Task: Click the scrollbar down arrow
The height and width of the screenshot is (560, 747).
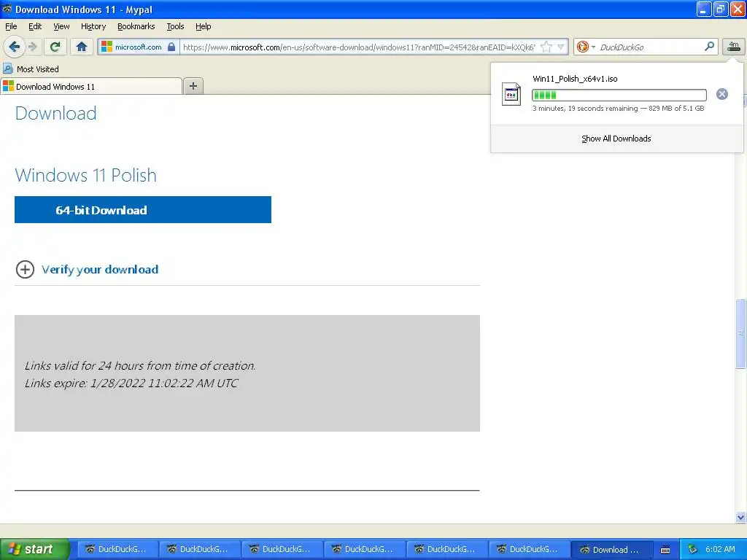Action: [740, 517]
